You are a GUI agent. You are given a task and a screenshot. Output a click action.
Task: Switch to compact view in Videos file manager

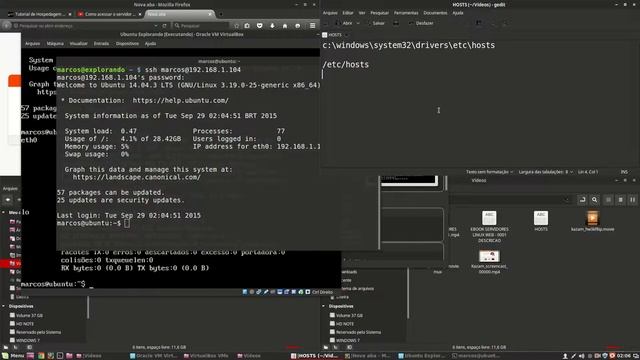pyautogui.click(x=632, y=200)
